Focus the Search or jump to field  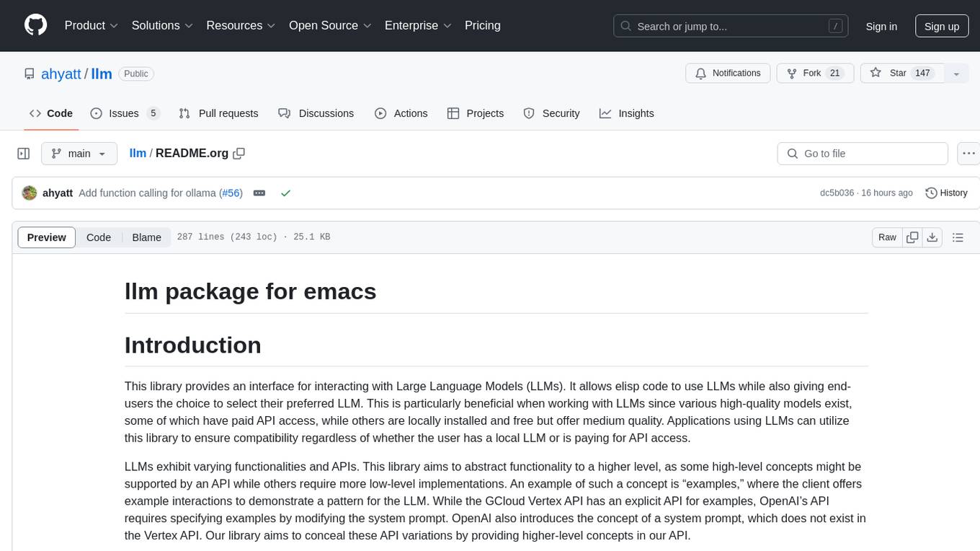coord(731,26)
